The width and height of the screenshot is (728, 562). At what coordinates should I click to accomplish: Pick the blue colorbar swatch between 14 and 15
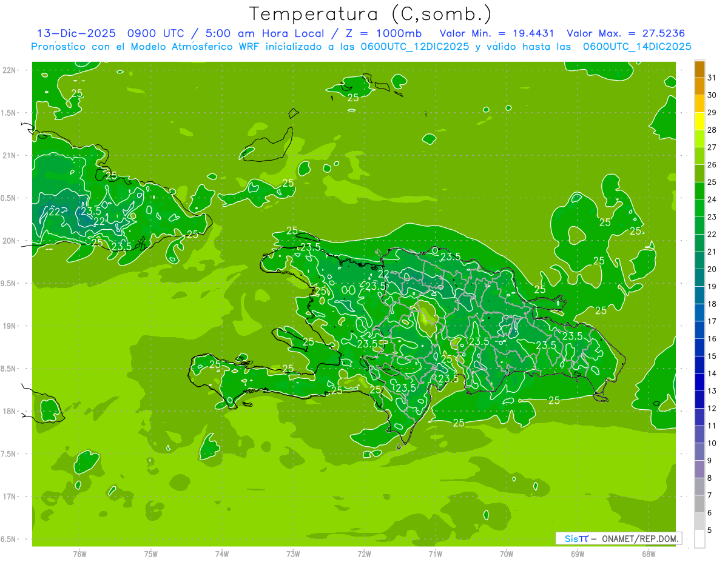699,365
